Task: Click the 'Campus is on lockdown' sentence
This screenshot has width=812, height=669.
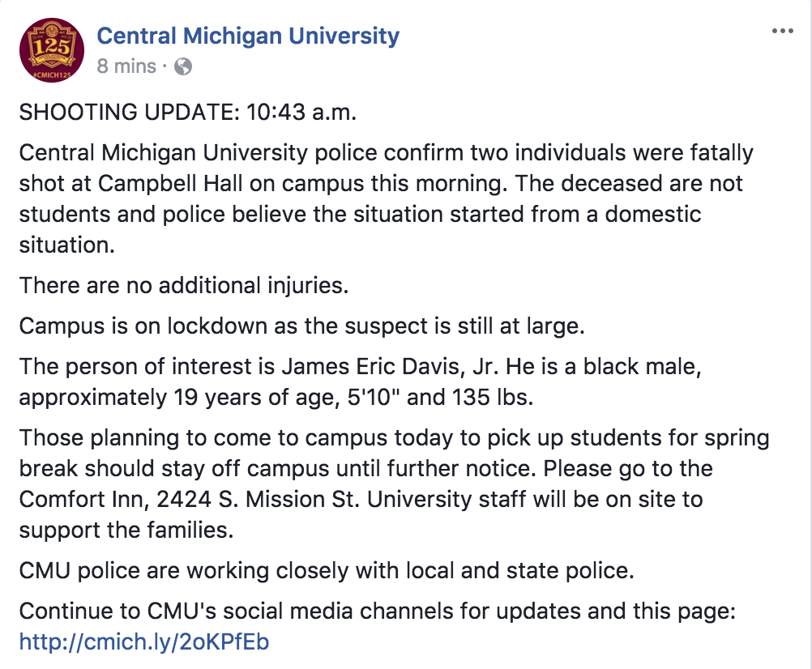Action: [x=302, y=326]
